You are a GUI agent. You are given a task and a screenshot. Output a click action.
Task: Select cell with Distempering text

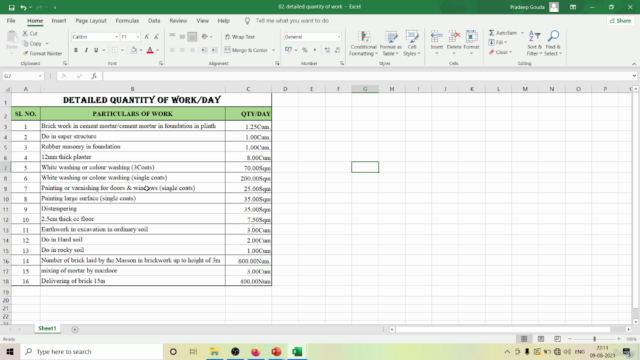133,209
